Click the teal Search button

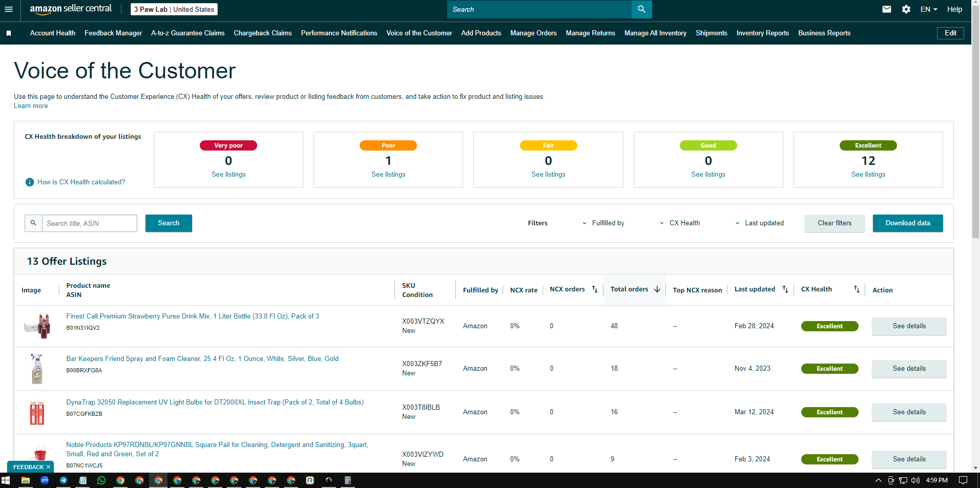click(169, 223)
